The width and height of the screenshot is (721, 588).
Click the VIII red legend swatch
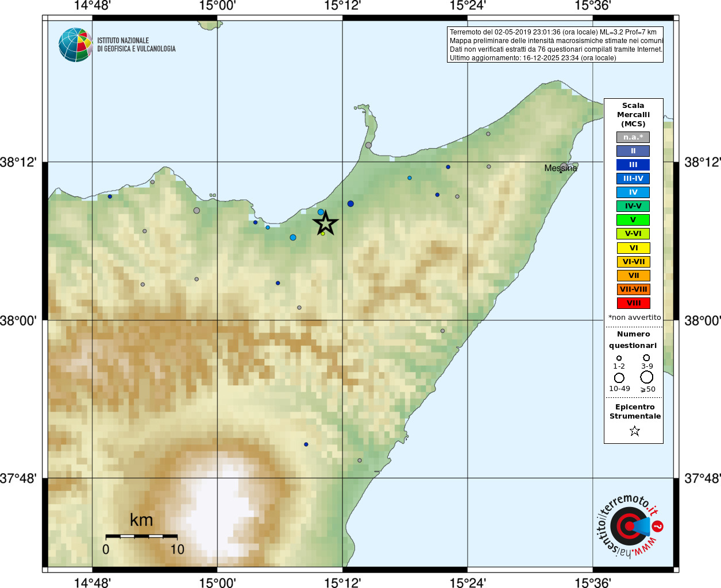point(633,303)
